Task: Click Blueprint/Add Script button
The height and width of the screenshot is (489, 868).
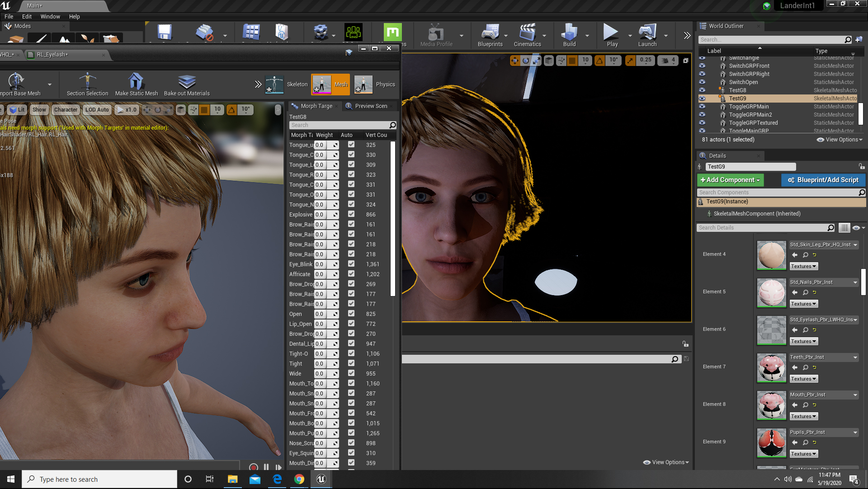Action: click(x=823, y=180)
